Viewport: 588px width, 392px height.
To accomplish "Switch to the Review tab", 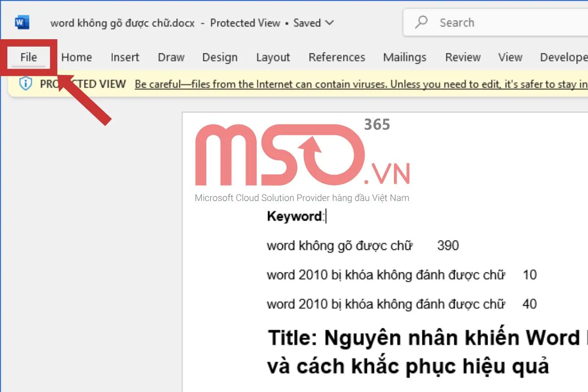I will 462,57.
